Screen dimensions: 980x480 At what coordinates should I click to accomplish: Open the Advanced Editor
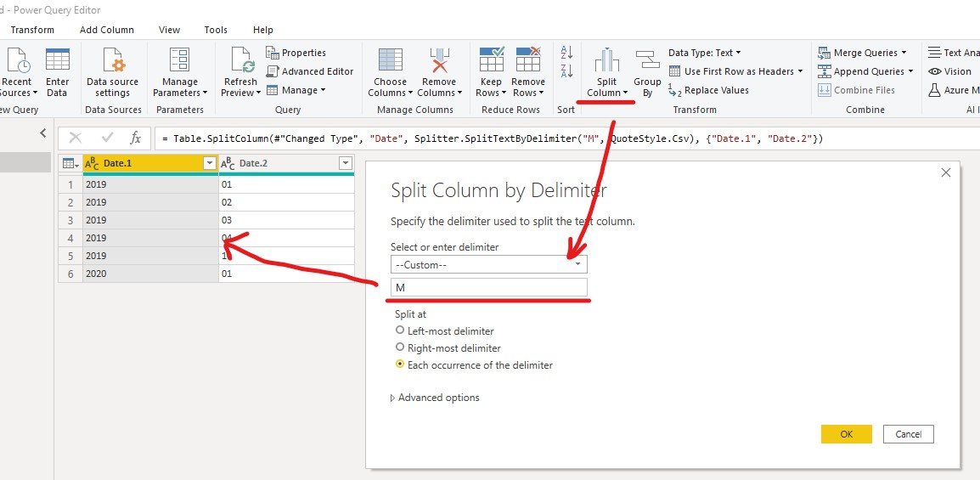click(x=310, y=71)
